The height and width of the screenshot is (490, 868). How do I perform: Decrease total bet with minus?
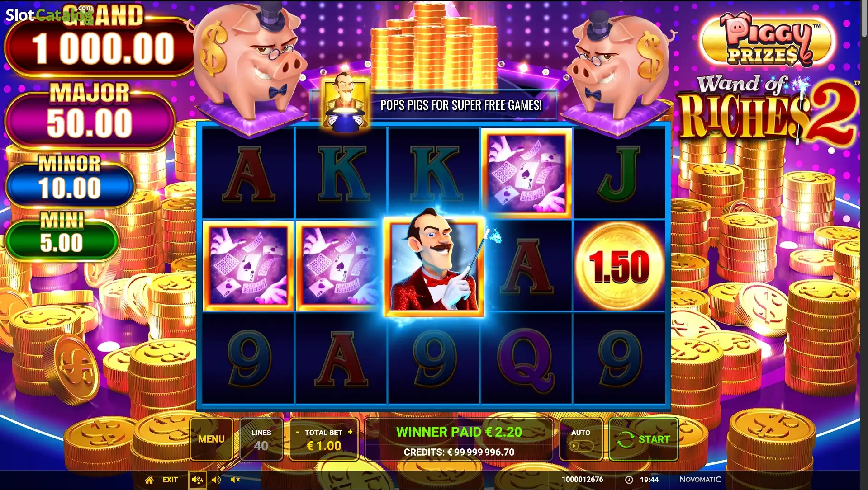point(297,432)
